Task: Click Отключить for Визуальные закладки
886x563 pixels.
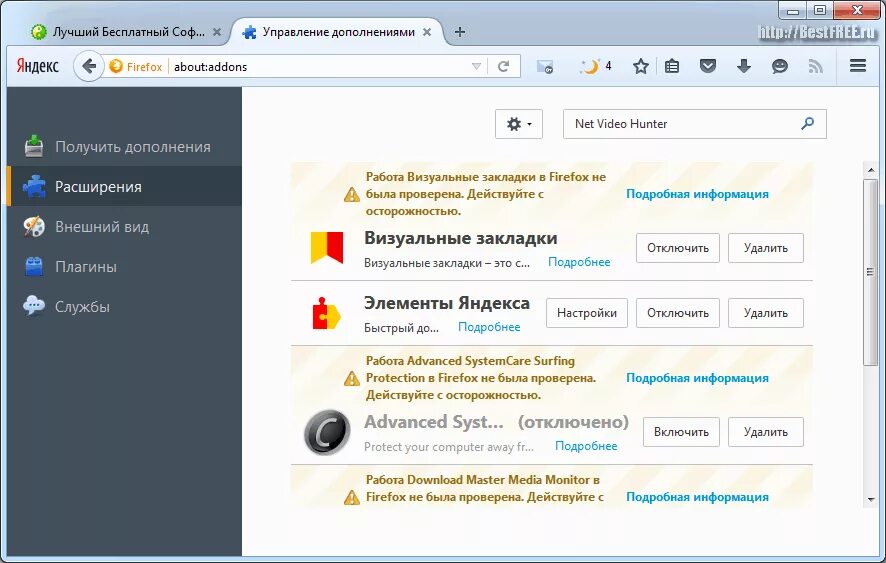Action: pyautogui.click(x=677, y=248)
